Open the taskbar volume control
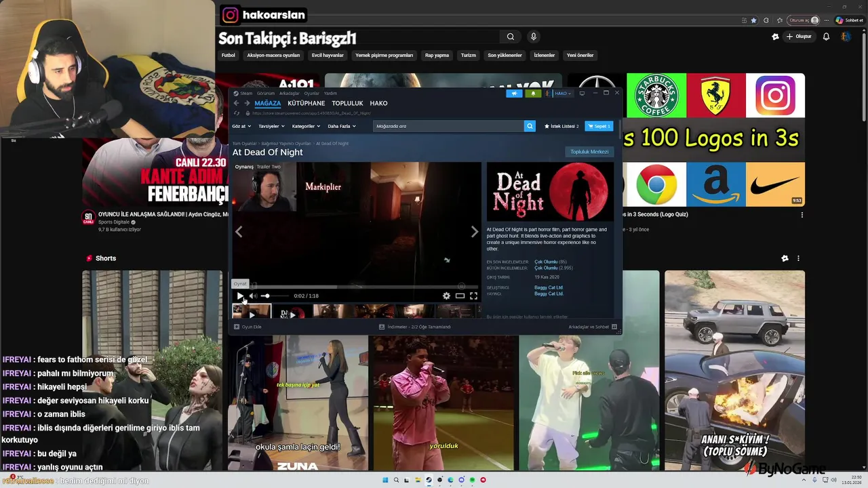The image size is (868, 488). pos(833,480)
